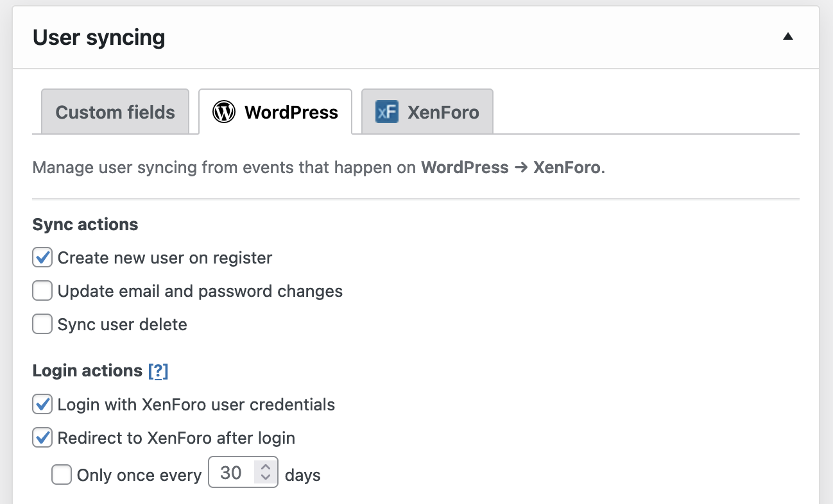Open the Login actions help [?] link
The height and width of the screenshot is (504, 833).
(158, 371)
